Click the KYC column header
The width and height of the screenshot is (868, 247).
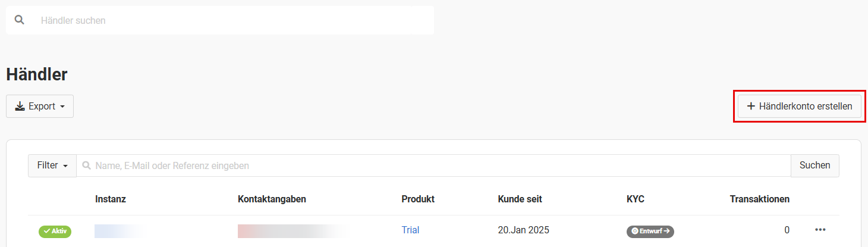tap(636, 199)
